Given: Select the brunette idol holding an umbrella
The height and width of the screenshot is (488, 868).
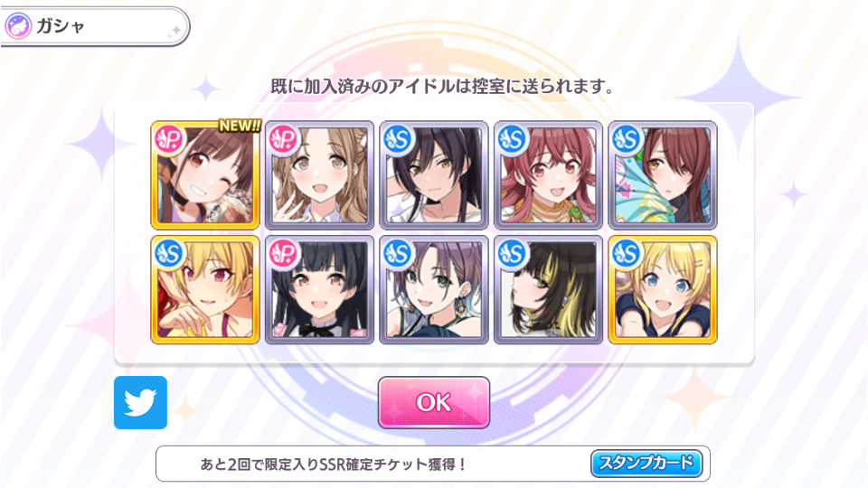Looking at the screenshot, I should [663, 175].
